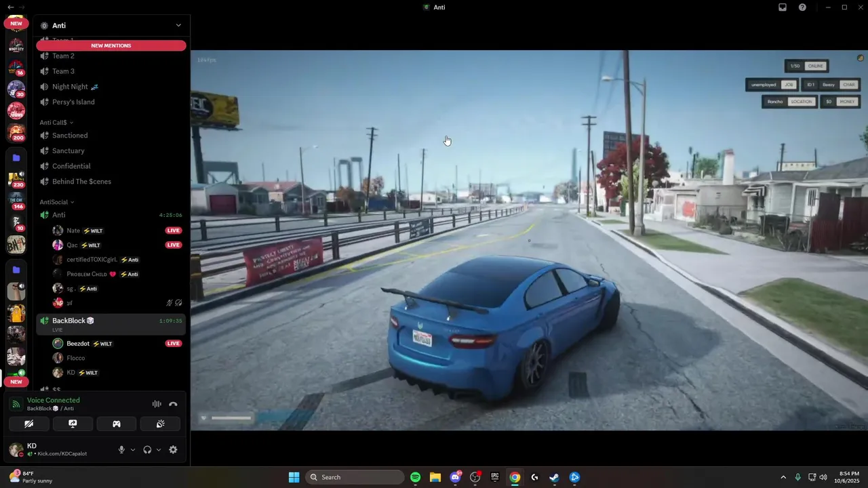The height and width of the screenshot is (488, 868).
Task: Open the Anti voice channel
Action: [x=111, y=215]
